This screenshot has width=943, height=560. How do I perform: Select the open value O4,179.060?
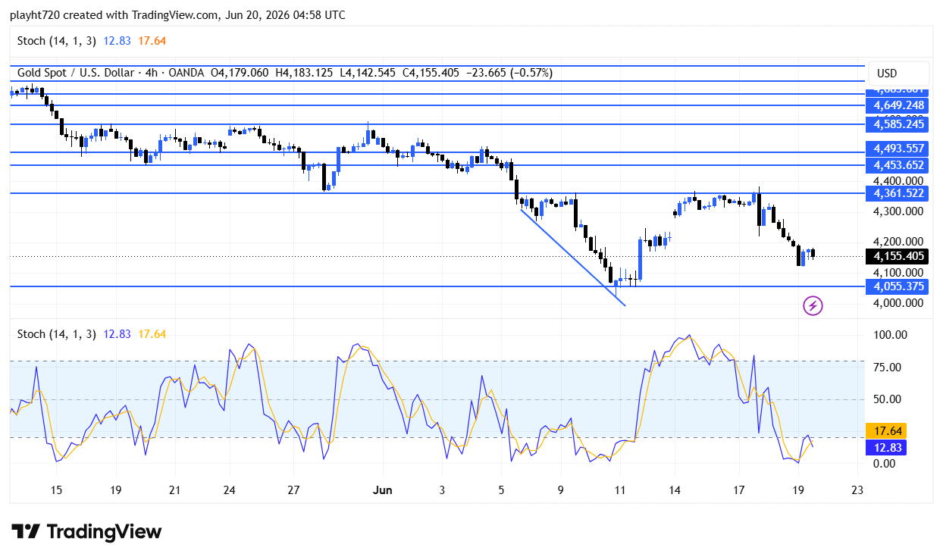click(240, 73)
